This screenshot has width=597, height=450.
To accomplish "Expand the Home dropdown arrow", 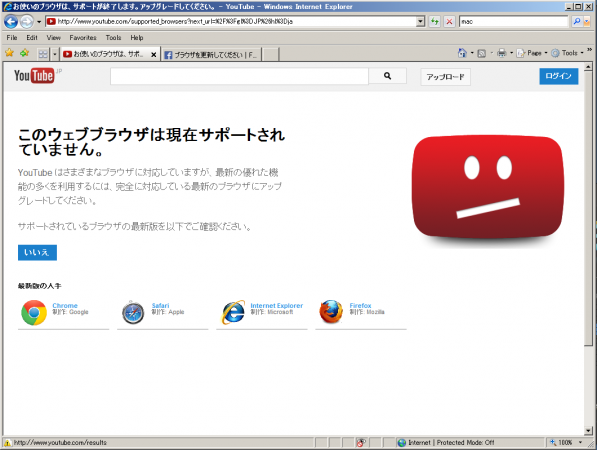I will pos(472,53).
